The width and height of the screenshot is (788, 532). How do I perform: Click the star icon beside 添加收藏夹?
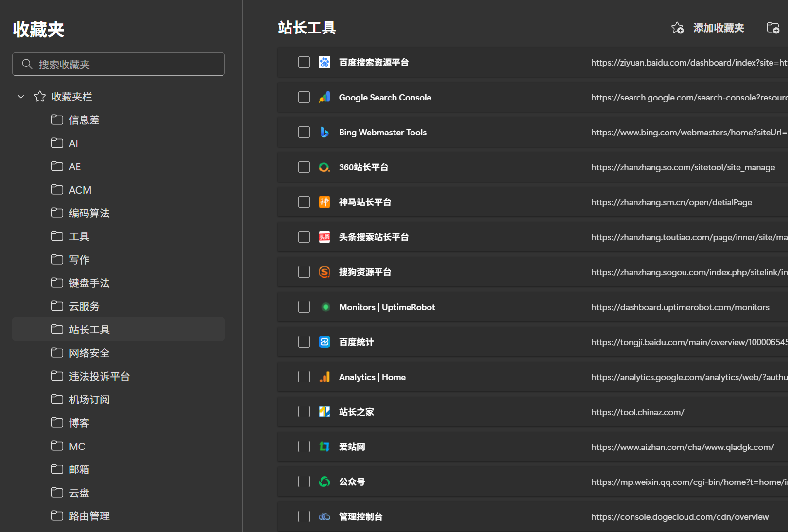click(677, 28)
